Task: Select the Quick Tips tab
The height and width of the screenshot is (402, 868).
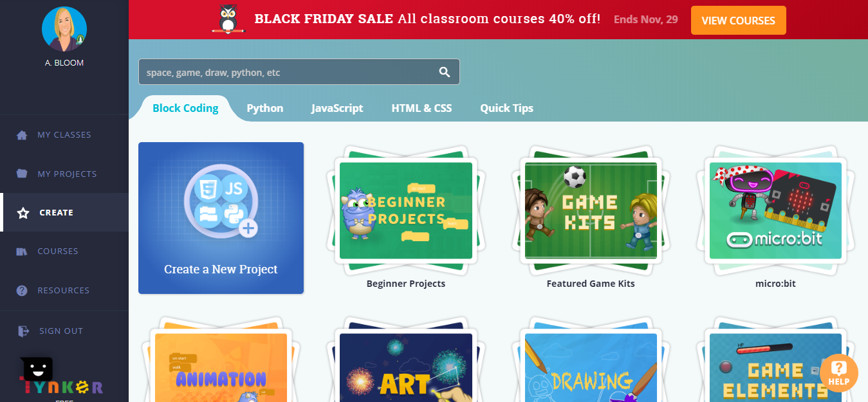Action: (506, 108)
